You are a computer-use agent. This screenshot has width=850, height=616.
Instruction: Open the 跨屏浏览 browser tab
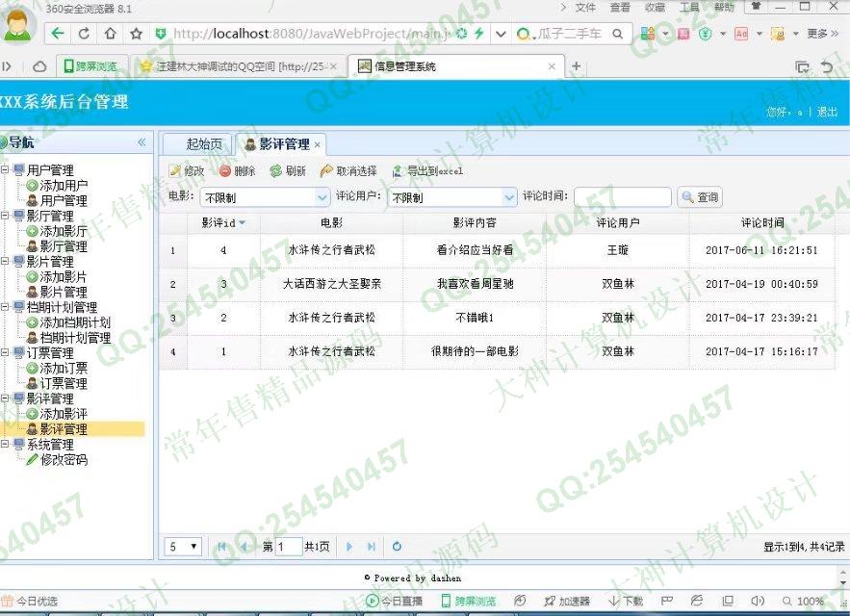pyautogui.click(x=91, y=66)
